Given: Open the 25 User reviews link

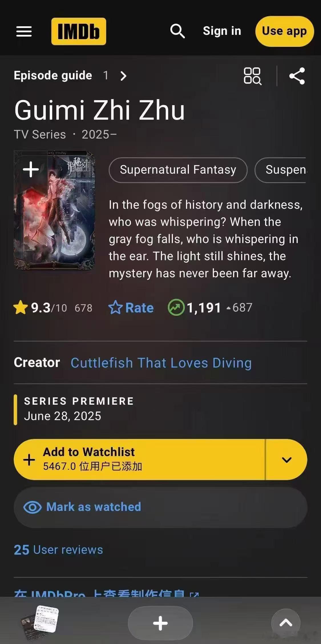Looking at the screenshot, I should pos(58,550).
